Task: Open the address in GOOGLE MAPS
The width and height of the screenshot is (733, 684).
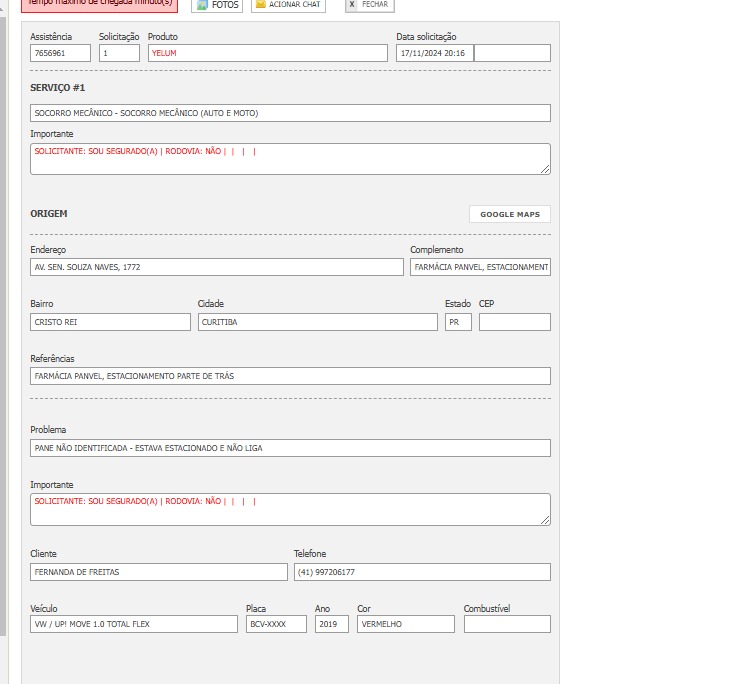Action: point(510,214)
